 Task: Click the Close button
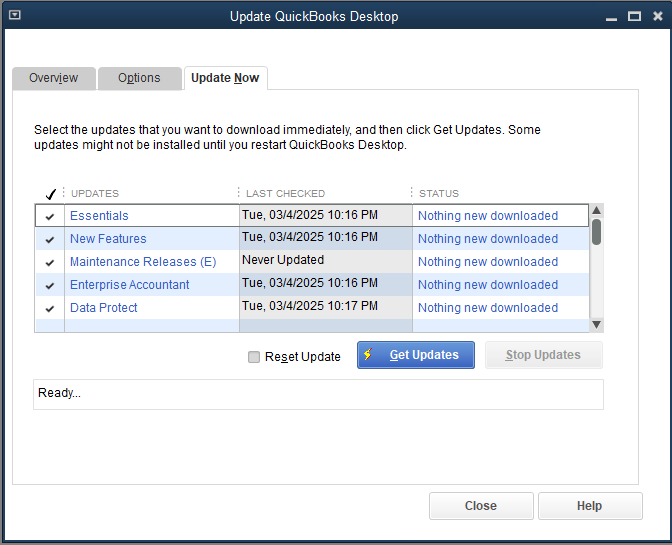point(481,506)
